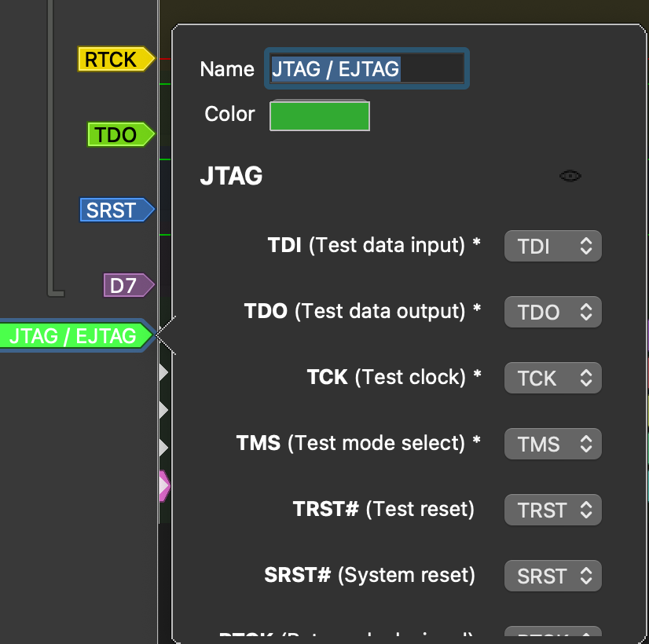Open the TRST# test reset dropdown
The height and width of the screenshot is (644, 649).
click(552, 510)
